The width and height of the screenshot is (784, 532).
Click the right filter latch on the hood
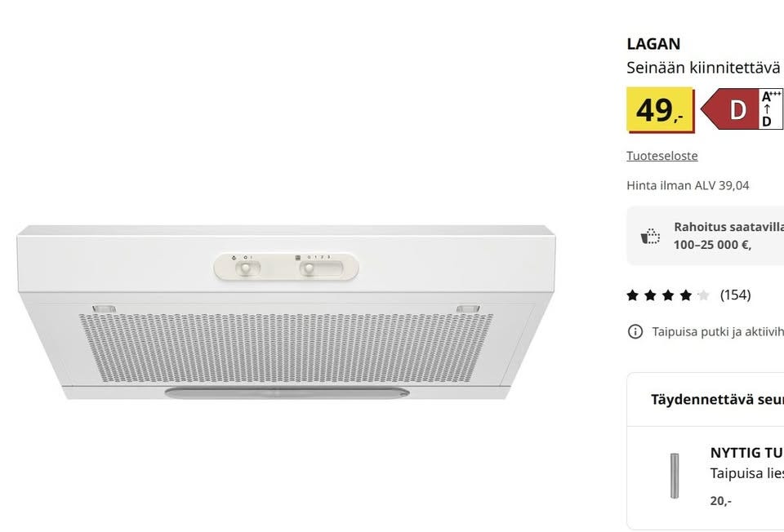tap(467, 308)
